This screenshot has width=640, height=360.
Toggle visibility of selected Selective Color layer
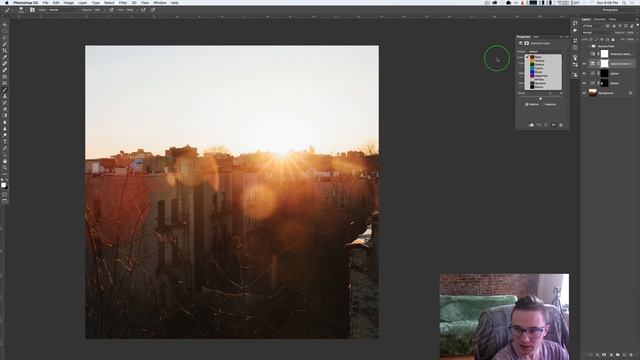(x=584, y=64)
